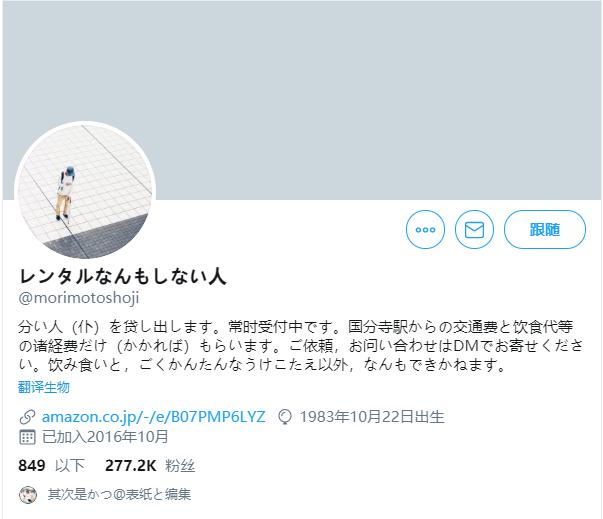
Task: Click the chain link icon
Action: (x=27, y=417)
